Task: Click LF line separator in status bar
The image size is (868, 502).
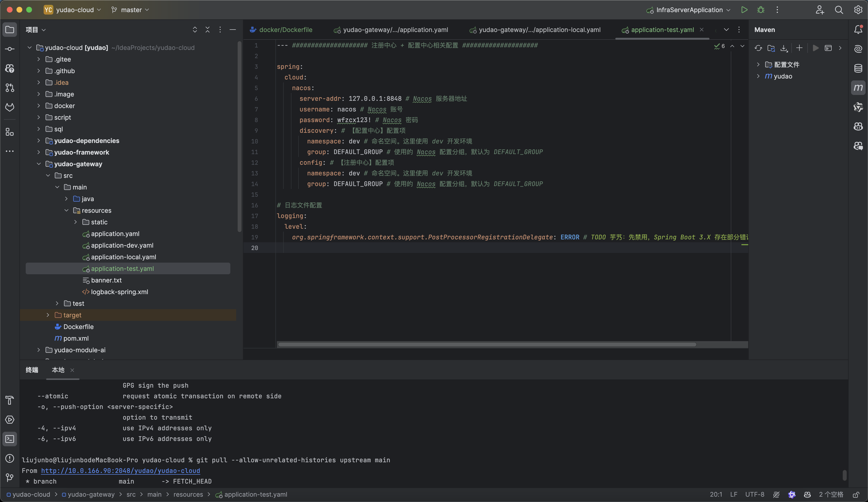Action: pos(734,495)
